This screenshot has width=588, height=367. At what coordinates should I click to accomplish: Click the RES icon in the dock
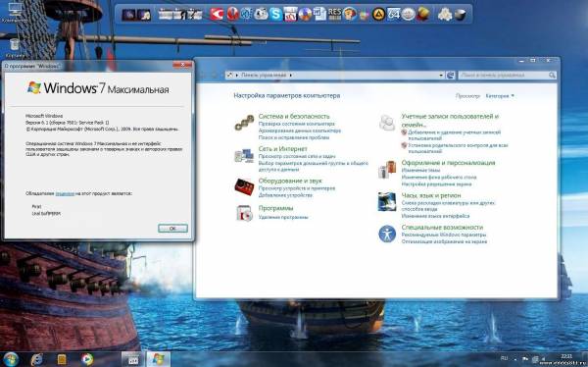click(334, 15)
